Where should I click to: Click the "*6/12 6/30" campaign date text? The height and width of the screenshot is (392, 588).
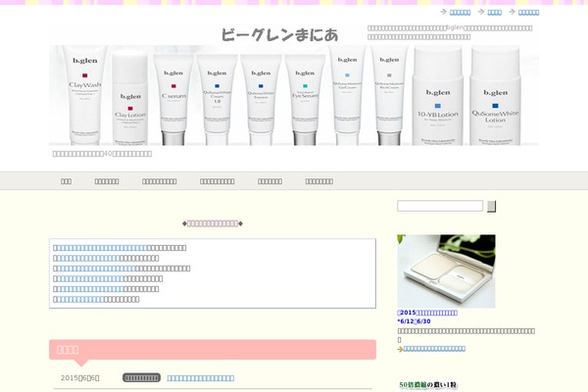click(414, 321)
